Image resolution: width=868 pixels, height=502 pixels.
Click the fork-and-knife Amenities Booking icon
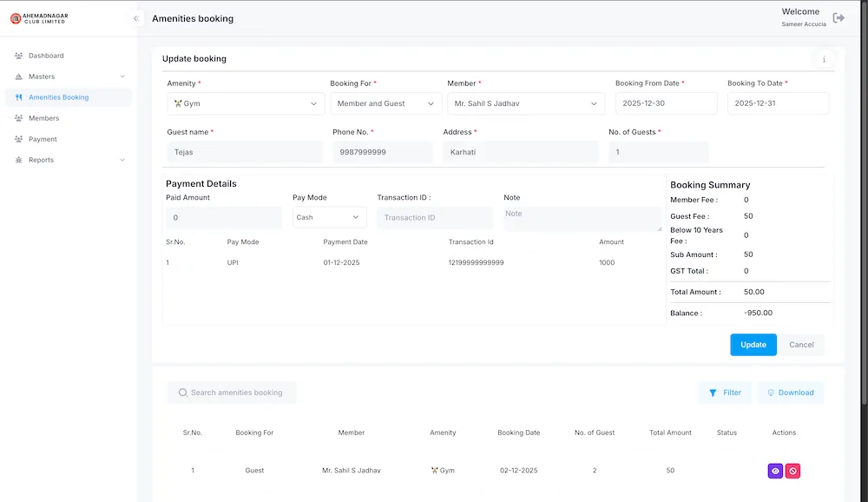click(19, 97)
